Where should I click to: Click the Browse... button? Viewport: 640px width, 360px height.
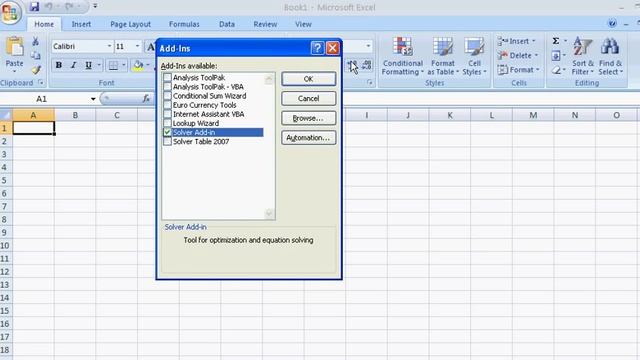point(309,118)
